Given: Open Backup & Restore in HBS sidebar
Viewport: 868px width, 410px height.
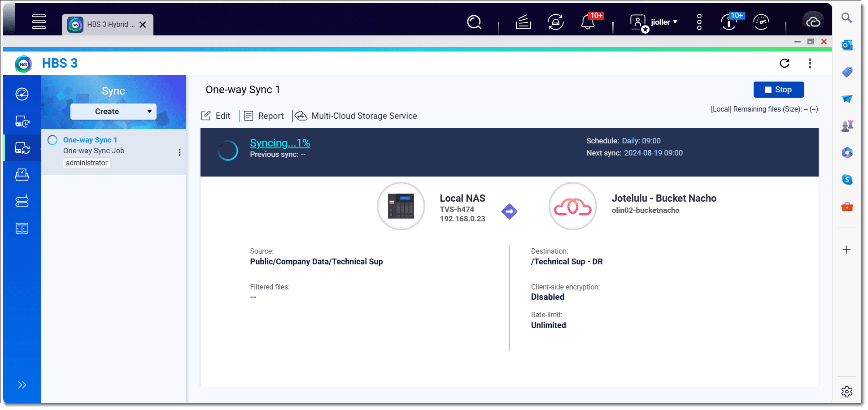Looking at the screenshot, I should pyautogui.click(x=22, y=121).
